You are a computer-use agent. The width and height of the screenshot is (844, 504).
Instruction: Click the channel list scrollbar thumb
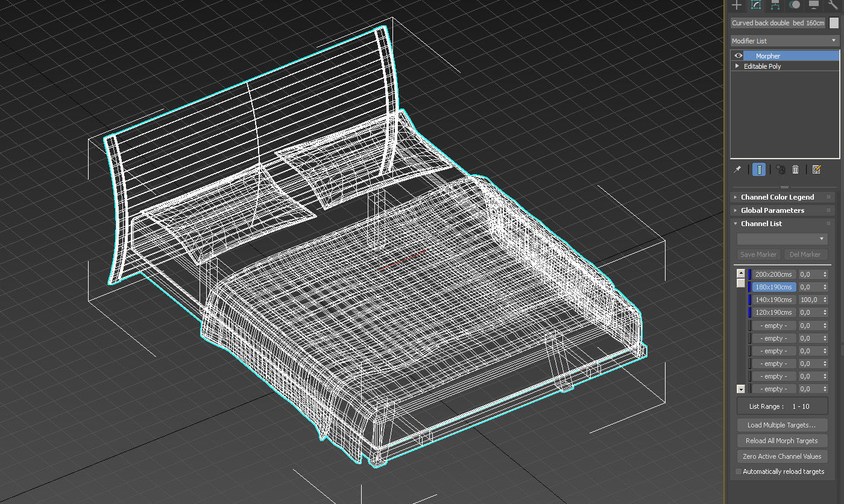tap(741, 283)
